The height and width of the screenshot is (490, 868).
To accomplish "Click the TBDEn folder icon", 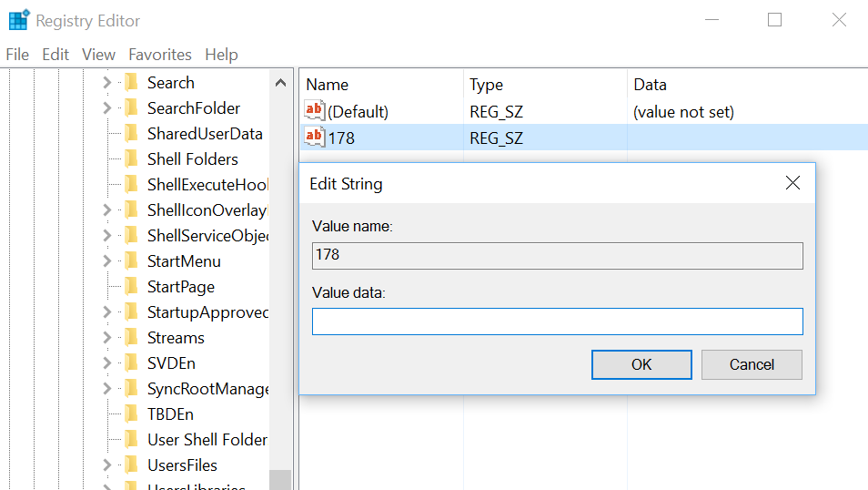I will click(x=132, y=414).
